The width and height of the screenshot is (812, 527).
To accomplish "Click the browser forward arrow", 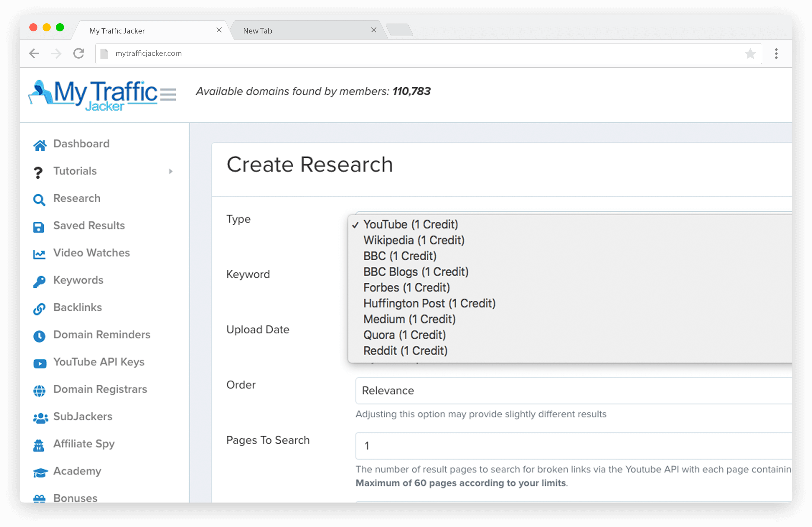I will pos(56,53).
